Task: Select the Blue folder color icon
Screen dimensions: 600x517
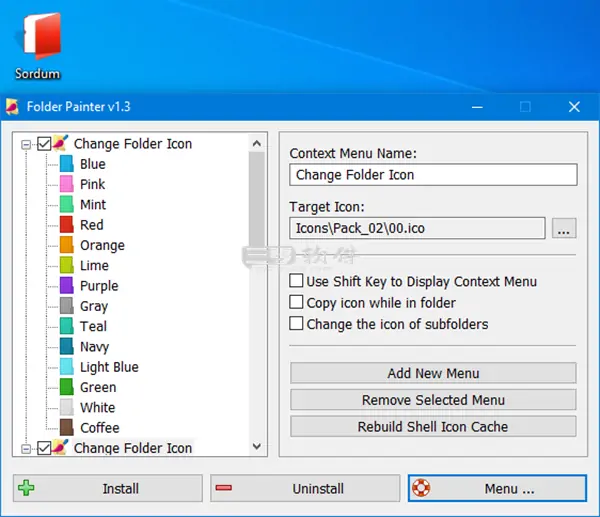Action: [x=67, y=164]
